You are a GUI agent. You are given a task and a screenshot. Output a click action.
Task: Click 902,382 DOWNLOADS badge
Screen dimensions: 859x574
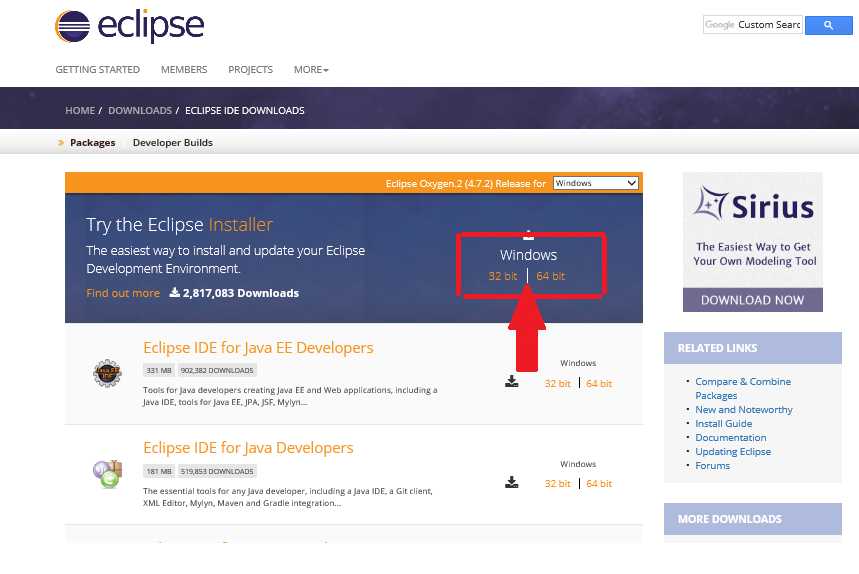[217, 370]
